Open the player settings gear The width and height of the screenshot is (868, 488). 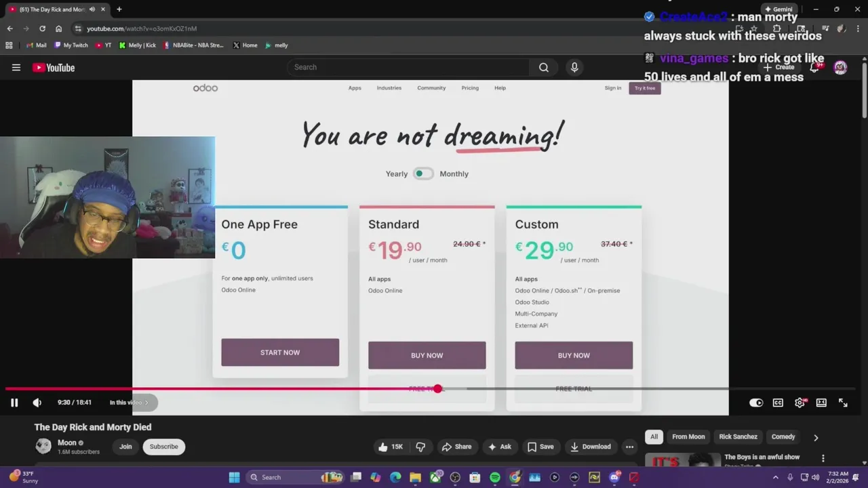point(800,403)
